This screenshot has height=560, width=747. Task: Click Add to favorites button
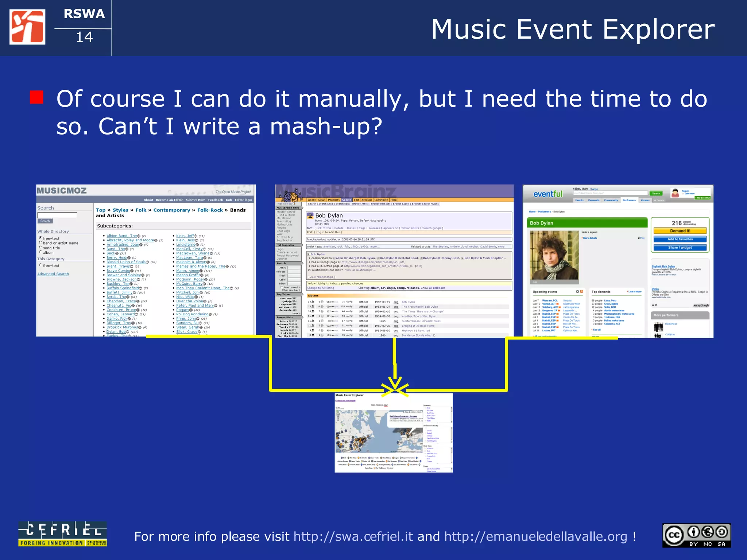point(680,239)
